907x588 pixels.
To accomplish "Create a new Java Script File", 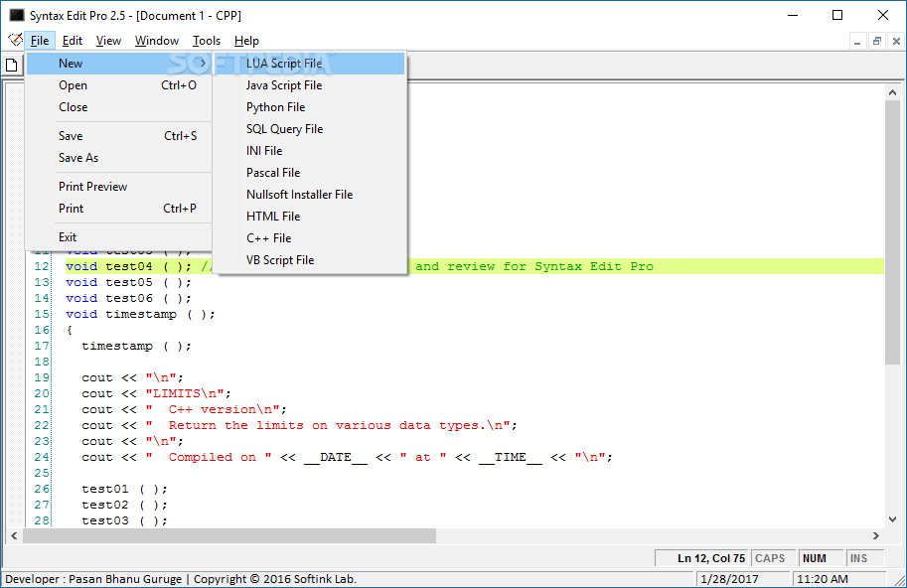I will (310, 85).
